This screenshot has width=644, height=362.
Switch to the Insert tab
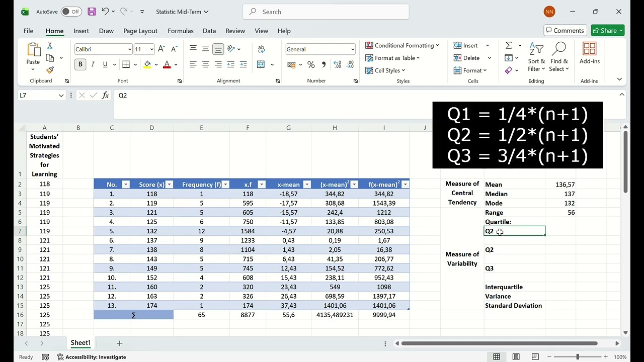click(x=81, y=31)
